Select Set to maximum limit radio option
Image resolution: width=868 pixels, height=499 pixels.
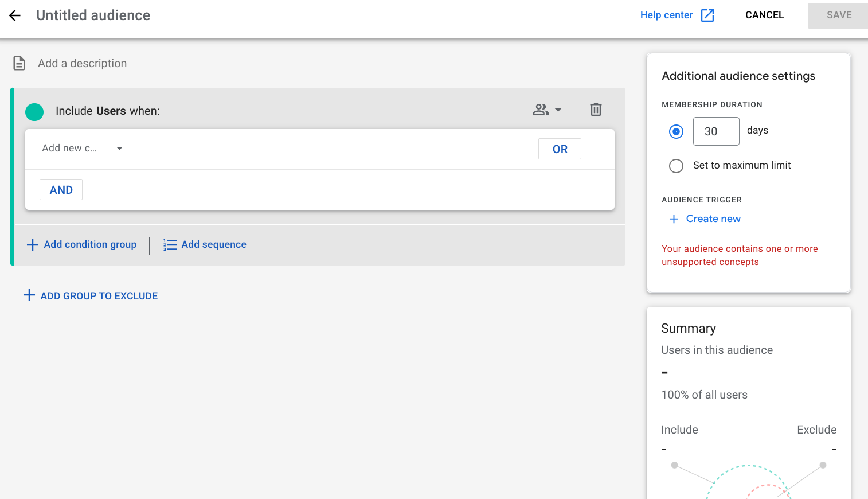click(x=677, y=166)
